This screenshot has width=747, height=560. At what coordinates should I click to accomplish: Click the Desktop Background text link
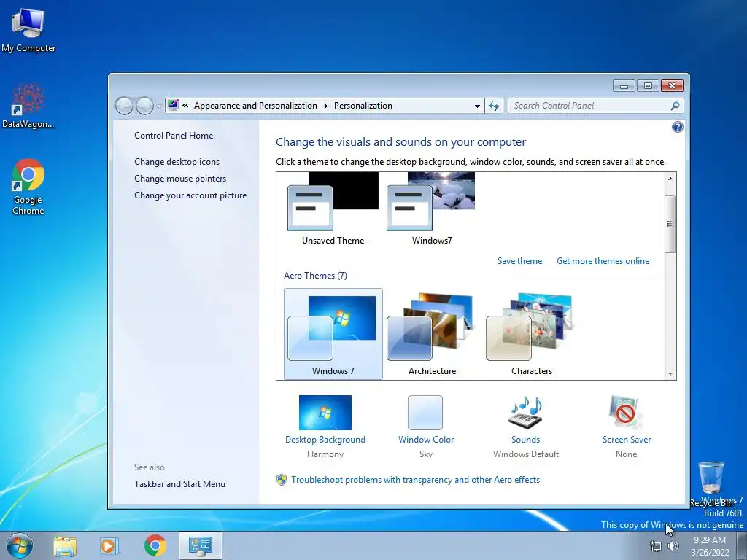pos(325,440)
